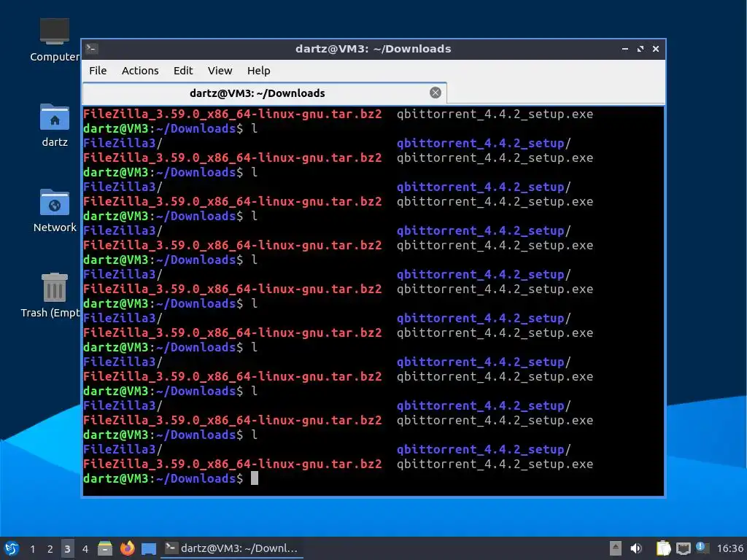Click the terminal icon in the title bar
The width and height of the screenshot is (747, 560).
pyautogui.click(x=92, y=48)
